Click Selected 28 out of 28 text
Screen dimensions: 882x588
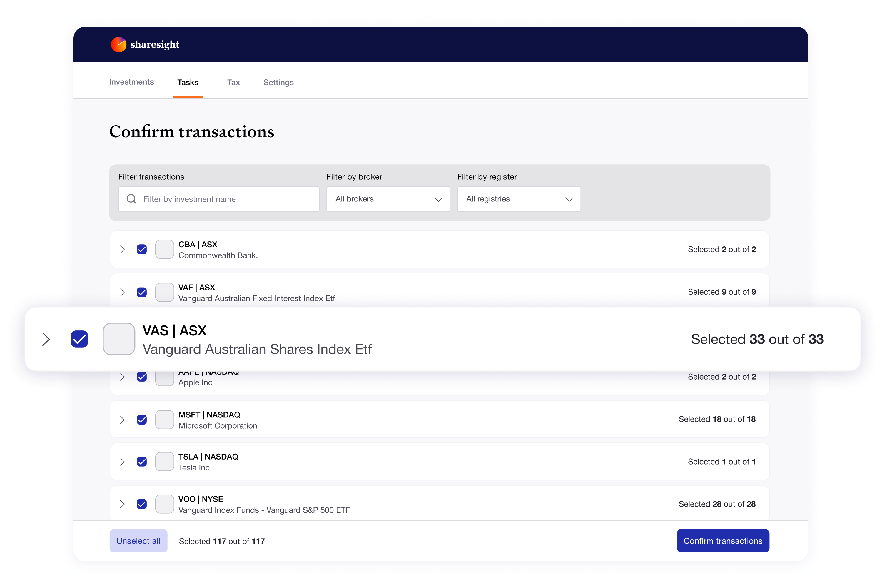(717, 504)
